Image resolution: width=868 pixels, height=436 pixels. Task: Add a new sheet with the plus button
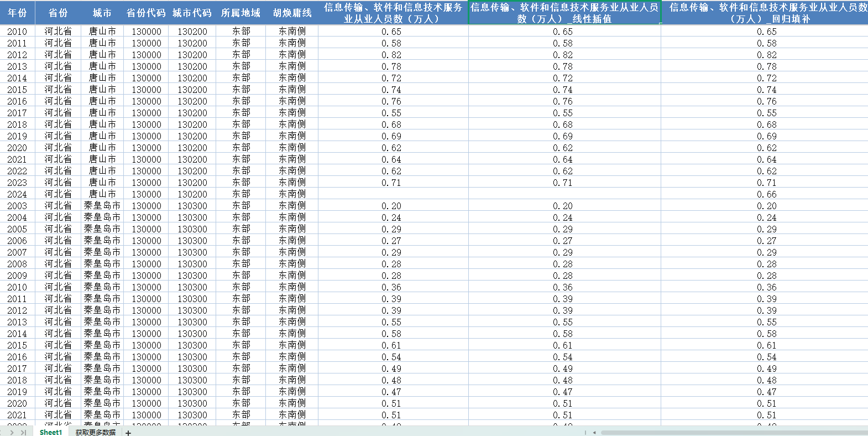128,433
